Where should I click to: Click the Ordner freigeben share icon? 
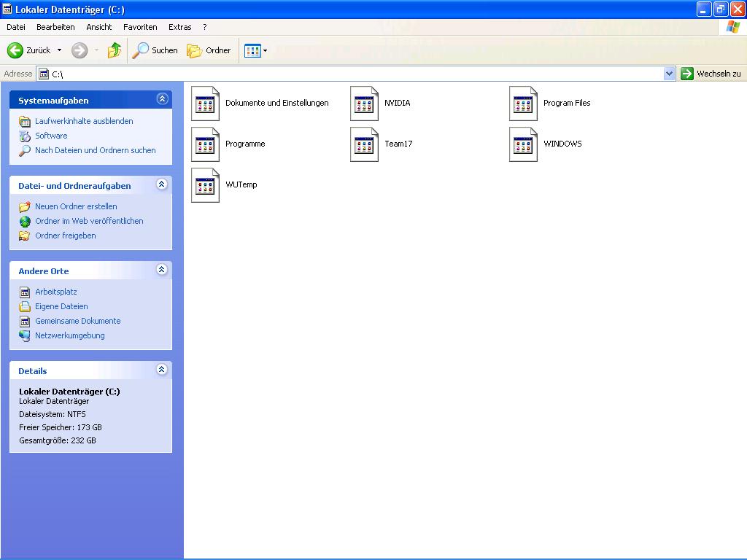(x=25, y=236)
